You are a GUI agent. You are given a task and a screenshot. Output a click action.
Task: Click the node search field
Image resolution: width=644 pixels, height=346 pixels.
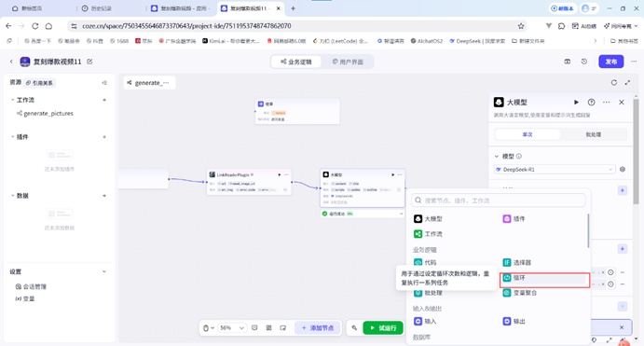499,201
